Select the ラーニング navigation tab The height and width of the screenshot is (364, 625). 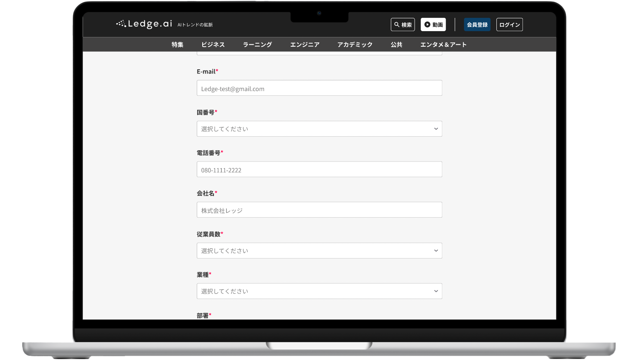257,45
